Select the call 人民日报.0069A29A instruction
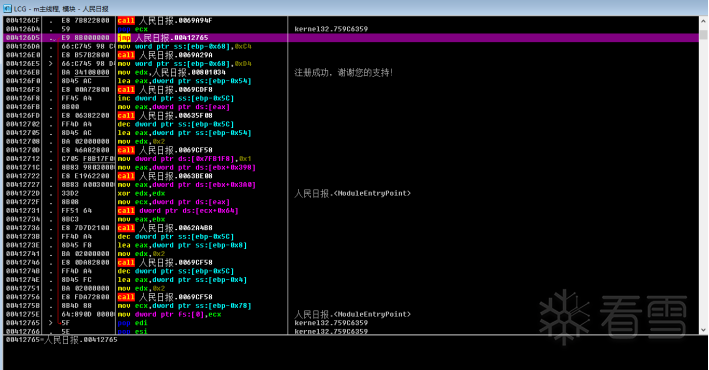The image size is (709, 370). (165, 55)
